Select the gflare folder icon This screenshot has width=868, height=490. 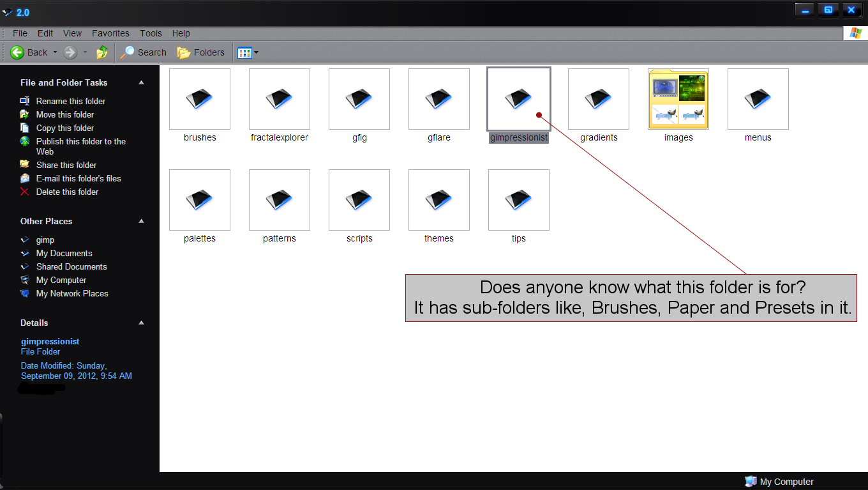pyautogui.click(x=439, y=99)
